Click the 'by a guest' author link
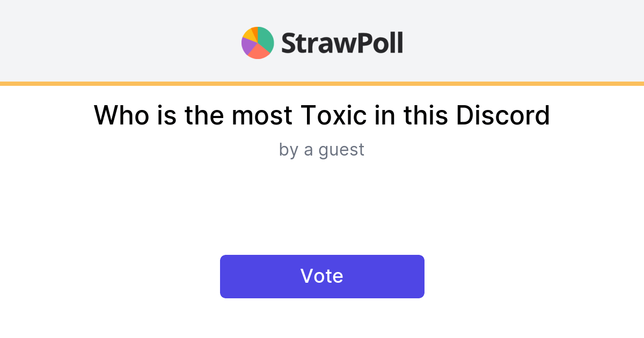Image resolution: width=644 pixels, height=338 pixels. tap(322, 150)
